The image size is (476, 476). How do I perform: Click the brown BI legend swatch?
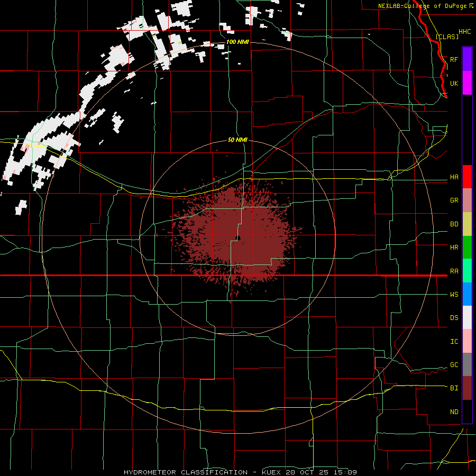click(467, 388)
